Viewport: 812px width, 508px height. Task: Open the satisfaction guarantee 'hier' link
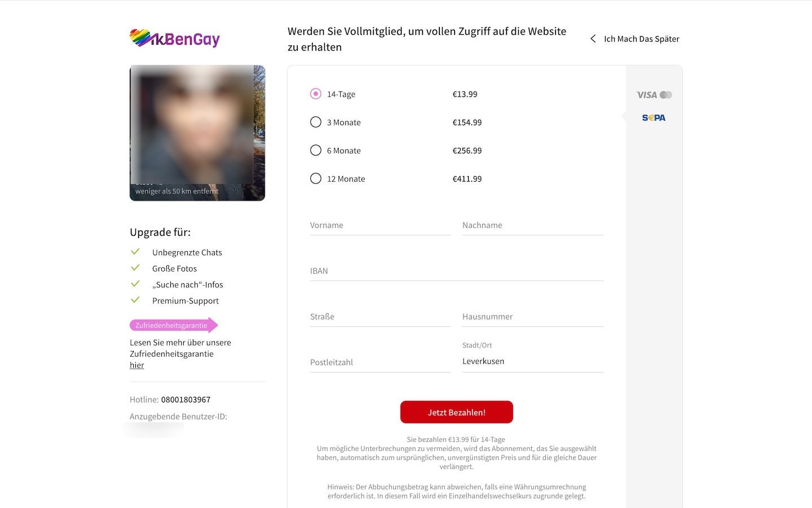[137, 365]
